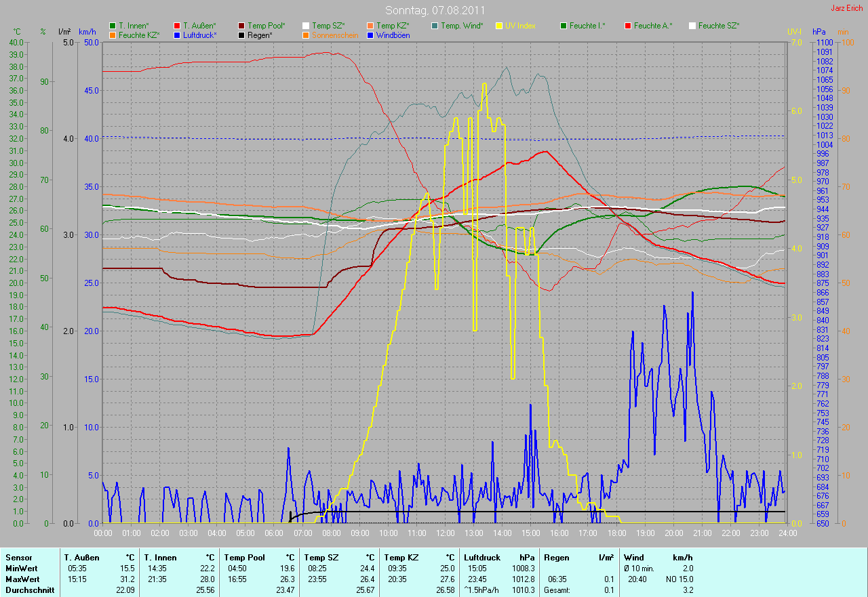
Task: Click the white swatch beside Feuchte SZ*
Action: (692, 26)
